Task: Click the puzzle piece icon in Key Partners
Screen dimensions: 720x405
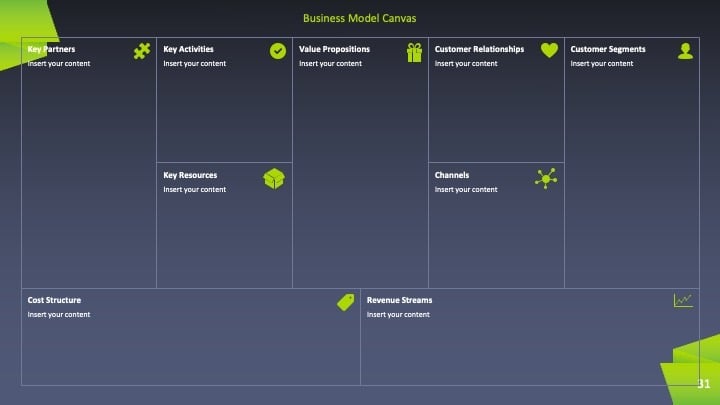Action: (142, 51)
